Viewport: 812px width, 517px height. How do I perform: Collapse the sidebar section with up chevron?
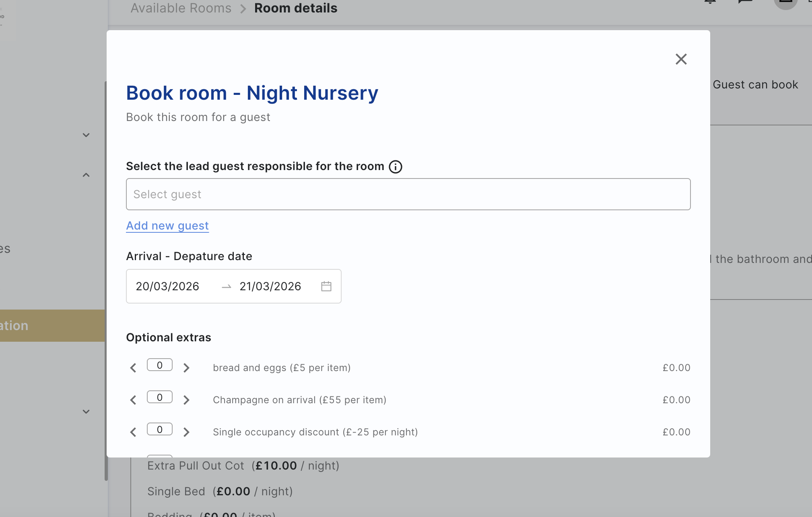[x=86, y=175]
